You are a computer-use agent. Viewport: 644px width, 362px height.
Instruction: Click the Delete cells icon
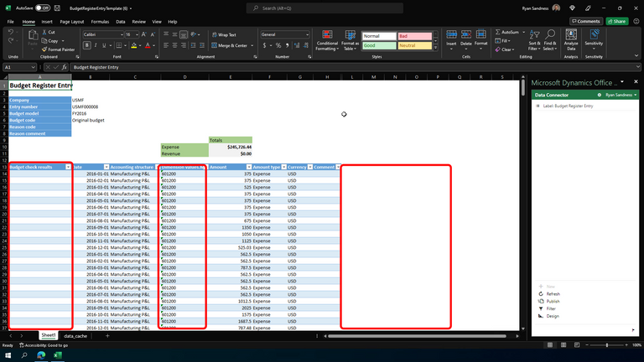coord(465,34)
